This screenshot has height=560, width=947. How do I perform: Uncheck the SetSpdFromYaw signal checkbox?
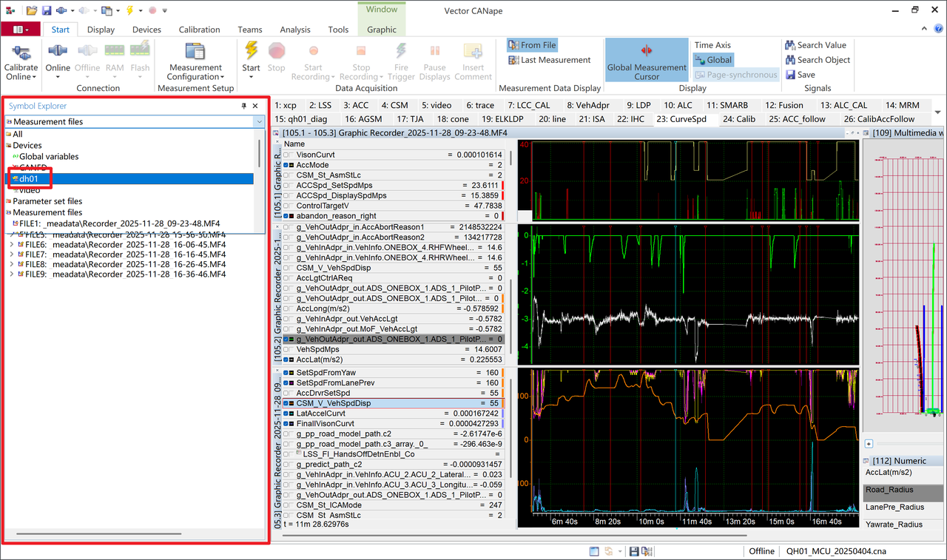(287, 373)
